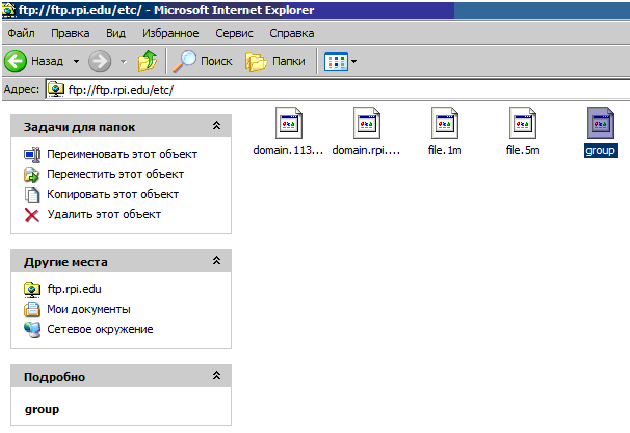Open the Справка menu
630x433 pixels.
tap(292, 33)
